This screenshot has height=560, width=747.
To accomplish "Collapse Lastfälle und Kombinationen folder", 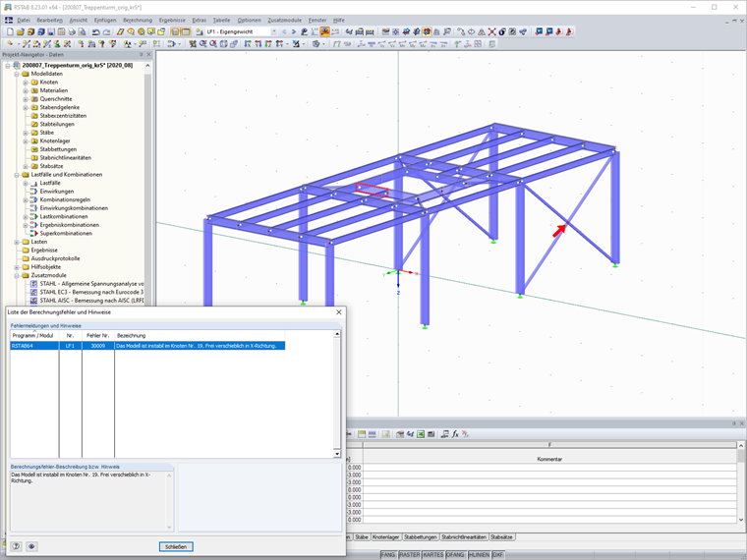I will point(17,175).
